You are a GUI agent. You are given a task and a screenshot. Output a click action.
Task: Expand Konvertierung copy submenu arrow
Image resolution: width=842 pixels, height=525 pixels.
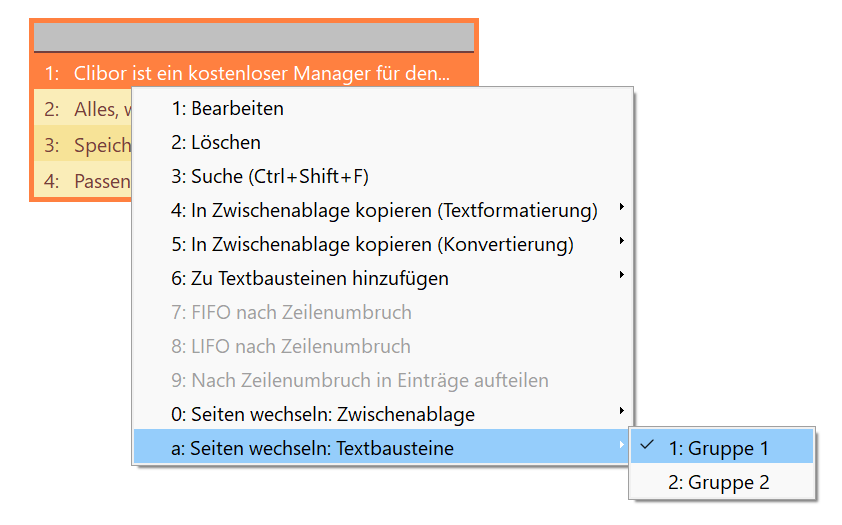click(621, 241)
